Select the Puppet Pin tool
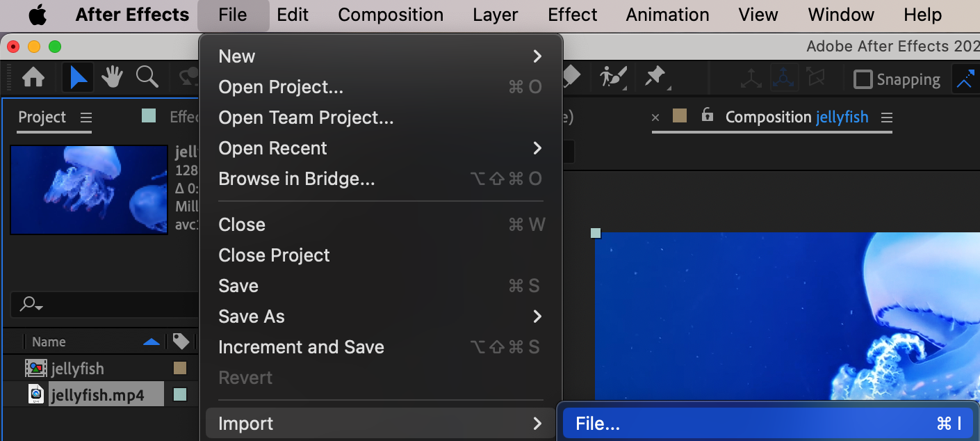Image resolution: width=980 pixels, height=441 pixels. [655, 77]
